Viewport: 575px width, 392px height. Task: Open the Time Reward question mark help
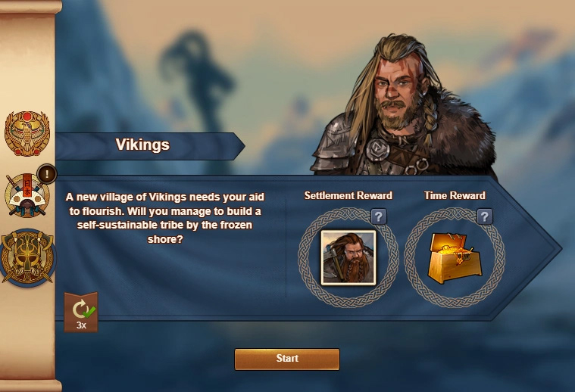484,216
